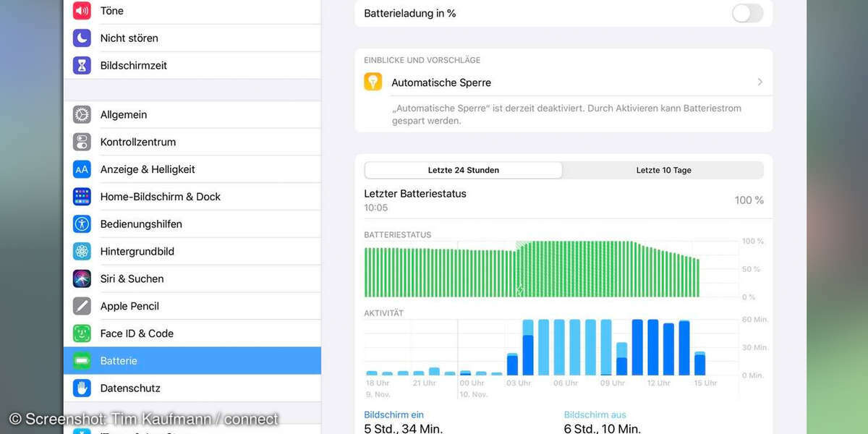This screenshot has width=868, height=434.
Task: Switch to Letzte 10 Tage tab
Action: [x=663, y=170]
